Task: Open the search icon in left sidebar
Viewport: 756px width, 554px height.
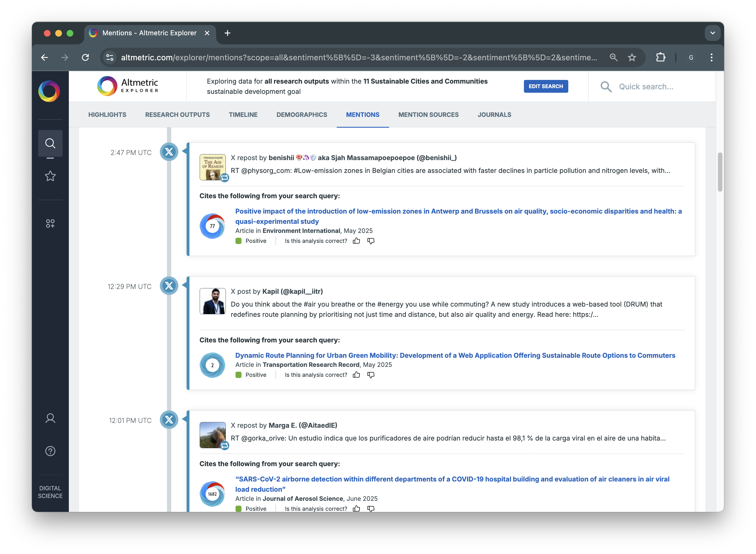Action: coord(50,144)
